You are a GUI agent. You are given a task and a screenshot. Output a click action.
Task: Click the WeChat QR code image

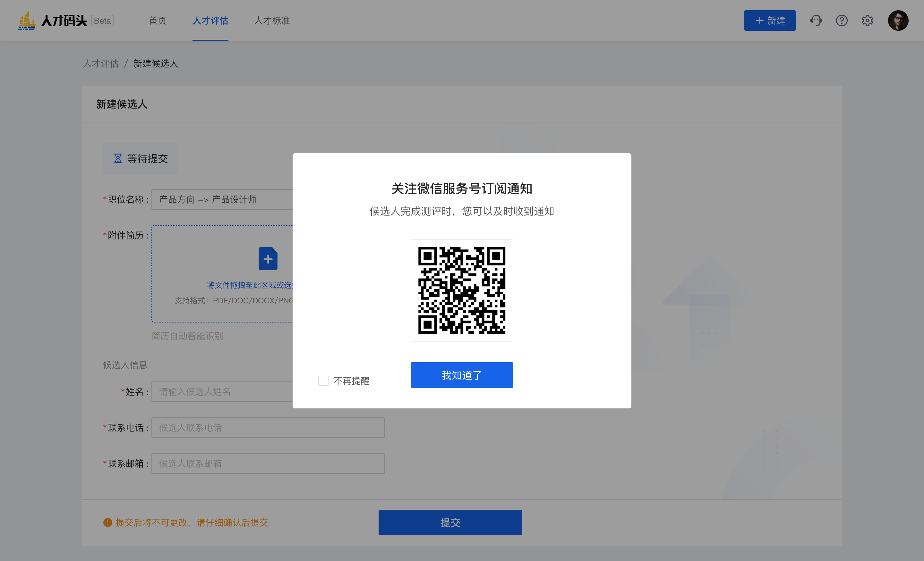[462, 290]
